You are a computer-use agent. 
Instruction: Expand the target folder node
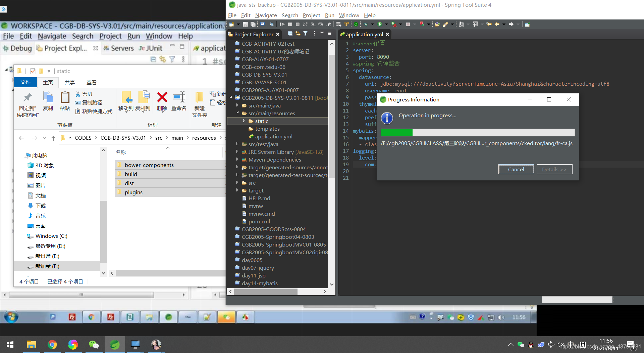pos(237,190)
